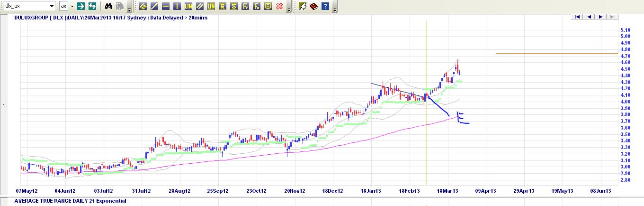Click the green right-arrow go icon

(x=81, y=6)
